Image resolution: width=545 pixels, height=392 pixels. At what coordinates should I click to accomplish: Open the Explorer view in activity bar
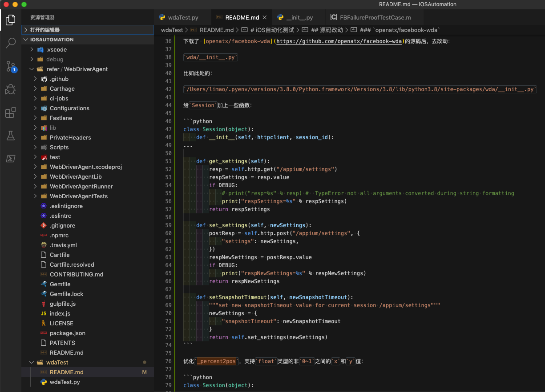[11, 20]
